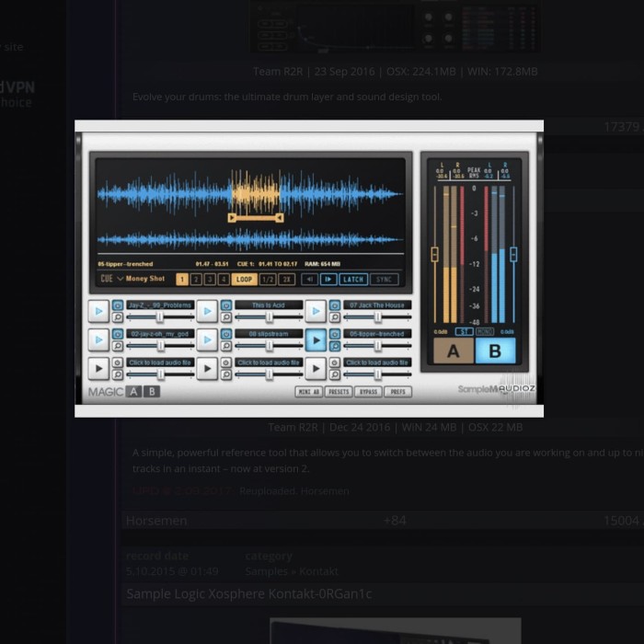The height and width of the screenshot is (644, 644).
Task: Enable the SYNC button
Action: tap(384, 280)
